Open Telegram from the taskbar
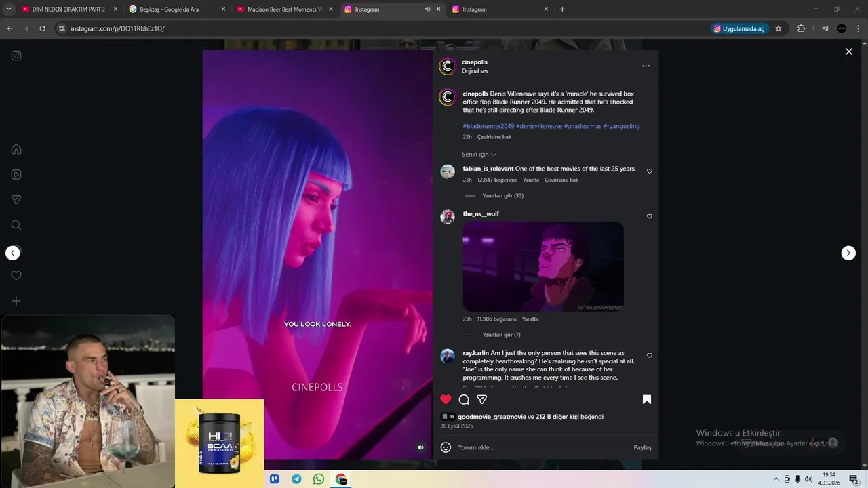 (x=296, y=479)
